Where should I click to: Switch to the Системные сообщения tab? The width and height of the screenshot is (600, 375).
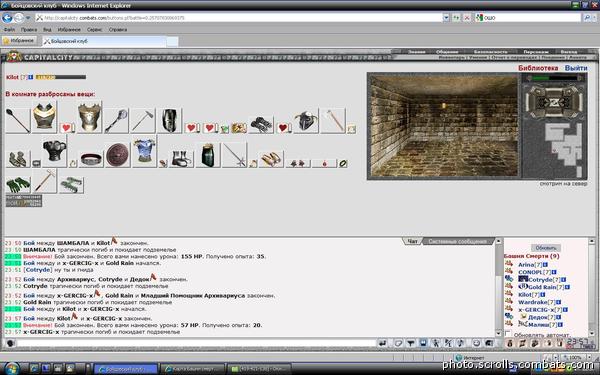[458, 241]
